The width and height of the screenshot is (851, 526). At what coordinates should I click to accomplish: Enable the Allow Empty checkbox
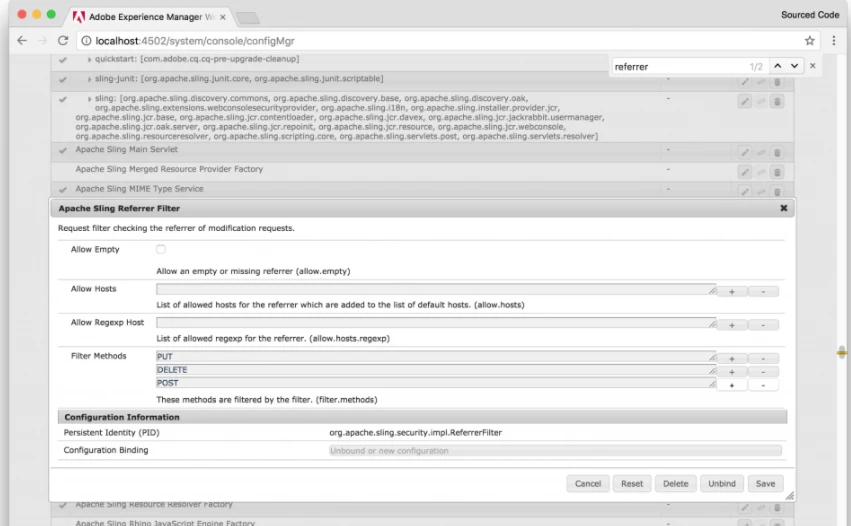click(x=161, y=249)
